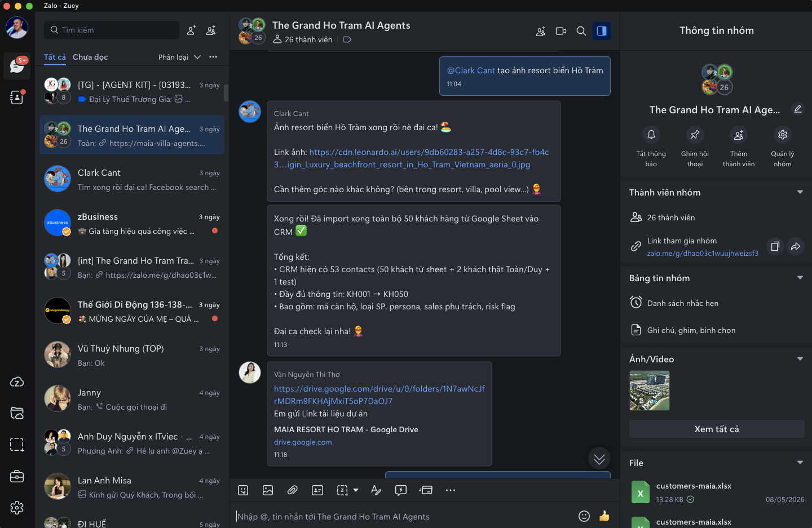Search messages in this conversation

[581, 31]
